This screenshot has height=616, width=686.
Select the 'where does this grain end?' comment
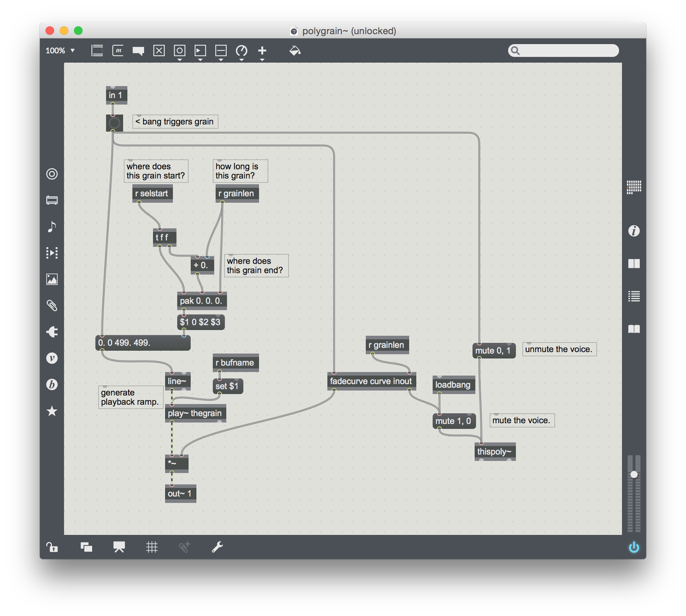click(x=256, y=266)
